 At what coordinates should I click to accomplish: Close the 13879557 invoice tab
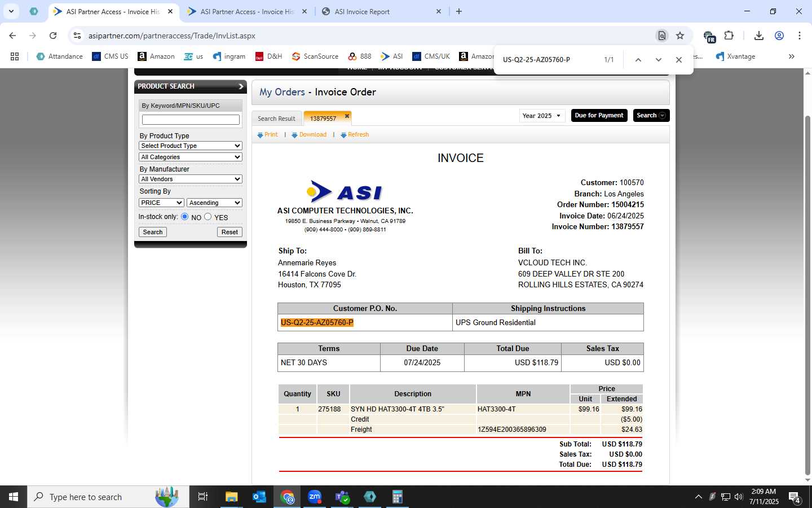pos(347,116)
